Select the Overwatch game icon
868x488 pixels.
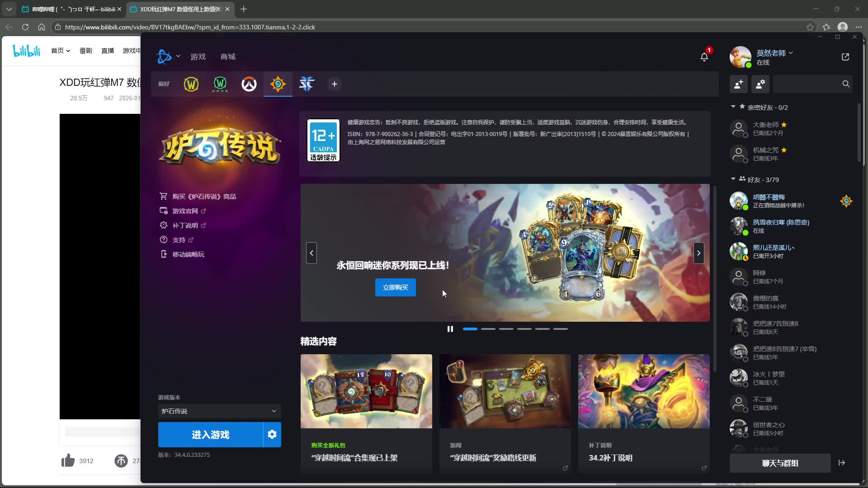click(249, 84)
